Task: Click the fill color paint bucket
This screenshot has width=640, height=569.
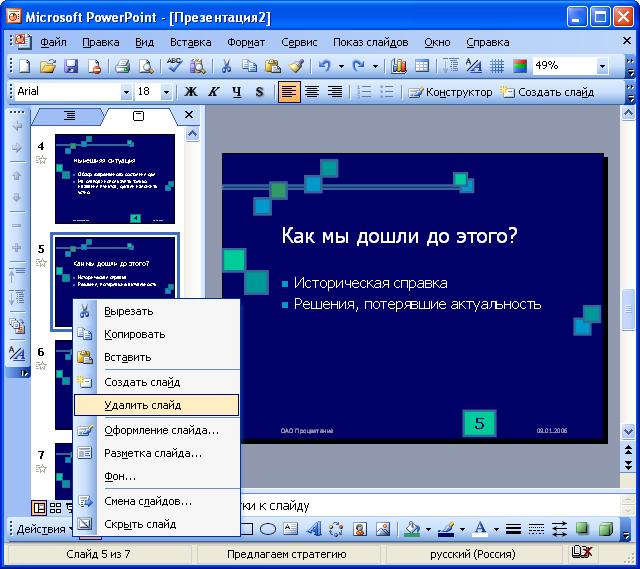Action: pyautogui.click(x=411, y=528)
